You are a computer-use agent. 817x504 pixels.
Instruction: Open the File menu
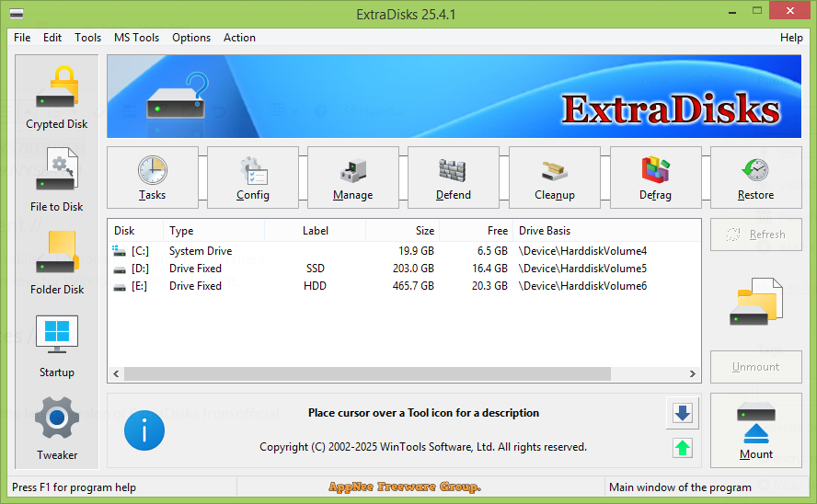tap(22, 38)
